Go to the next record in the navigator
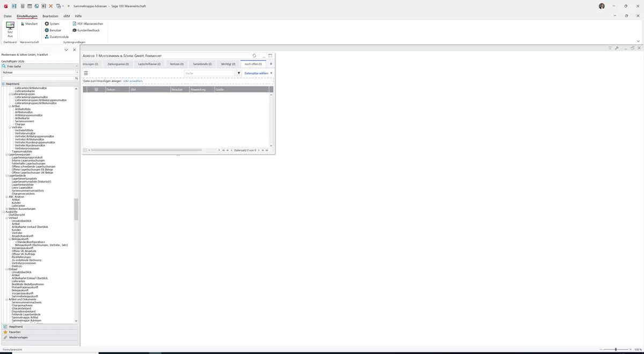The height and width of the screenshot is (354, 644). click(258, 150)
